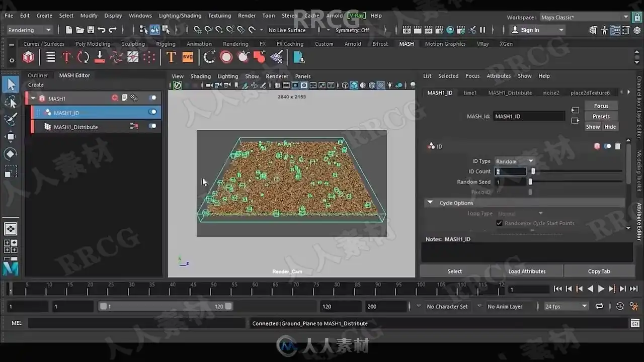Toggle the MASH1_ID node on or off

click(152, 112)
